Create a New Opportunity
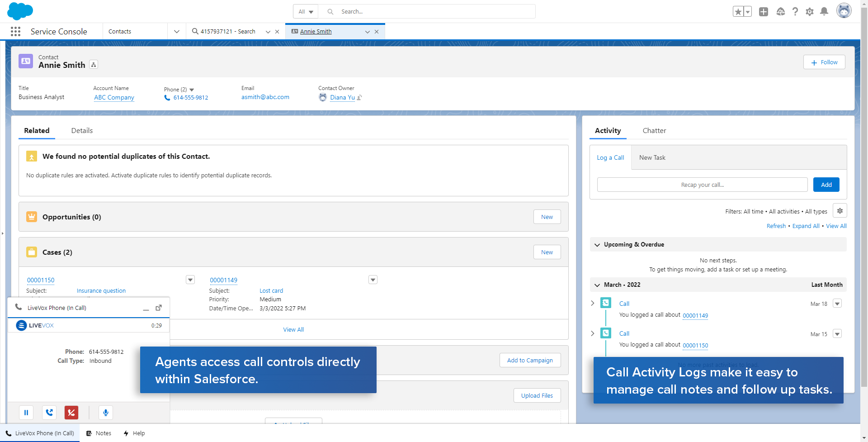 (x=547, y=217)
